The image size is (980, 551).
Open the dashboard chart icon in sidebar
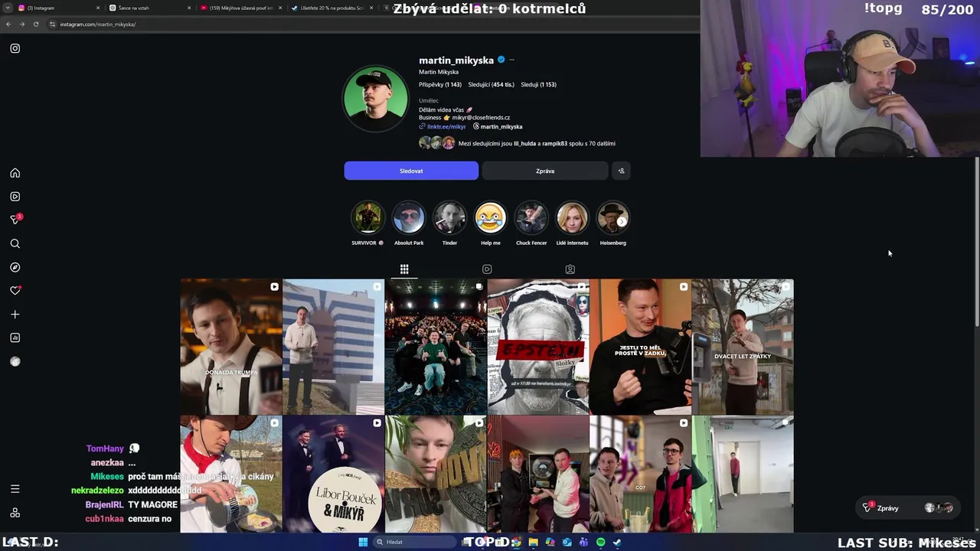pyautogui.click(x=15, y=337)
